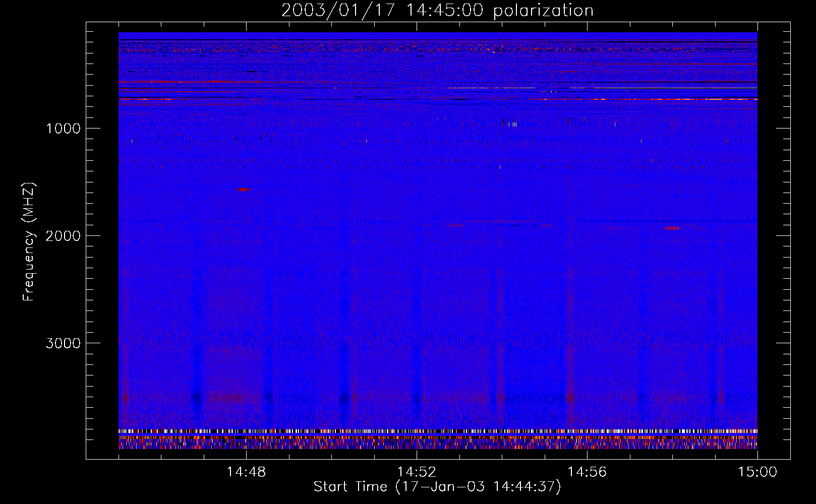The height and width of the screenshot is (504, 816).
Task: Click the 'Start Time (17-Jan-03 14:44:37)' label
Action: tap(437, 487)
